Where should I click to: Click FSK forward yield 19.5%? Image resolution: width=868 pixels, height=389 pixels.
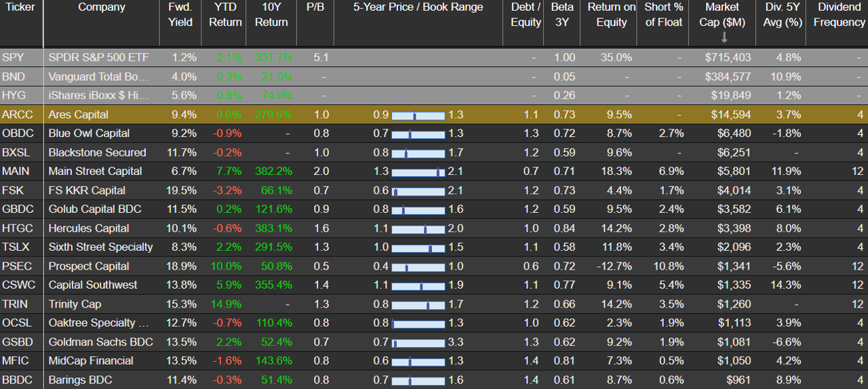tap(182, 190)
